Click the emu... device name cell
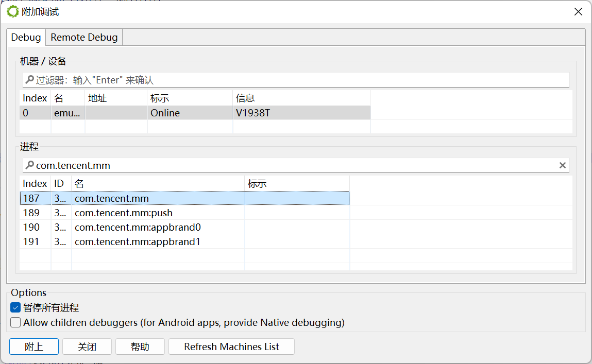This screenshot has height=364, width=592. [x=68, y=113]
